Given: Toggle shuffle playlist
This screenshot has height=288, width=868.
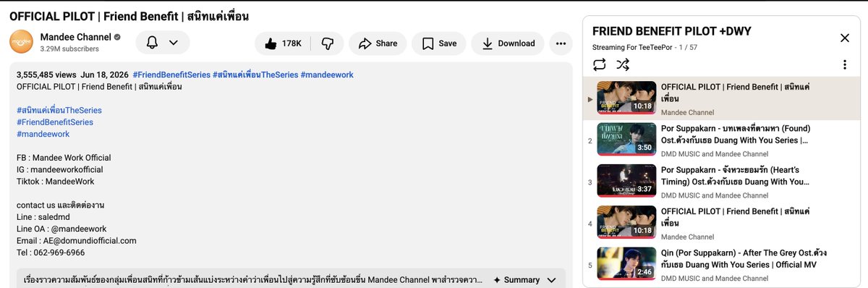Looking at the screenshot, I should pos(623,64).
